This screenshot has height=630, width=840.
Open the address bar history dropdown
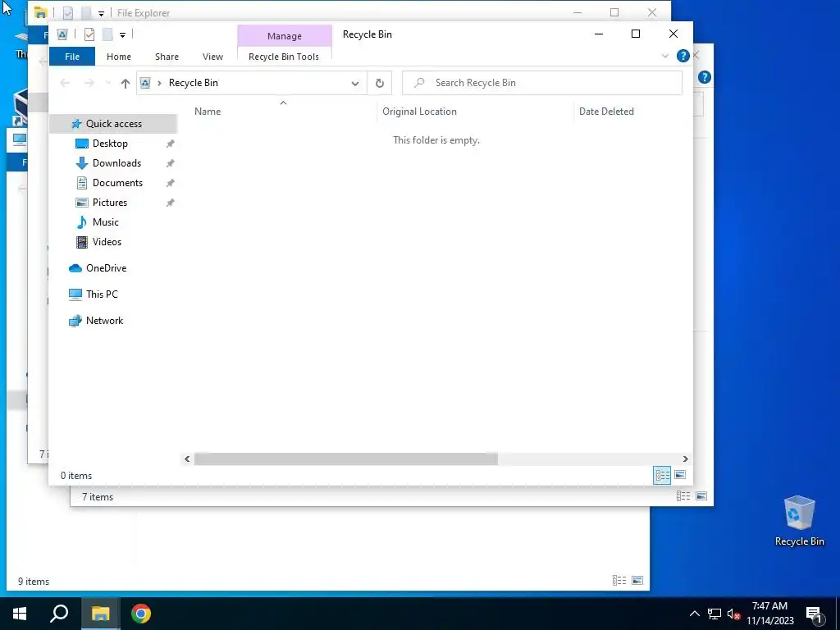(x=354, y=83)
